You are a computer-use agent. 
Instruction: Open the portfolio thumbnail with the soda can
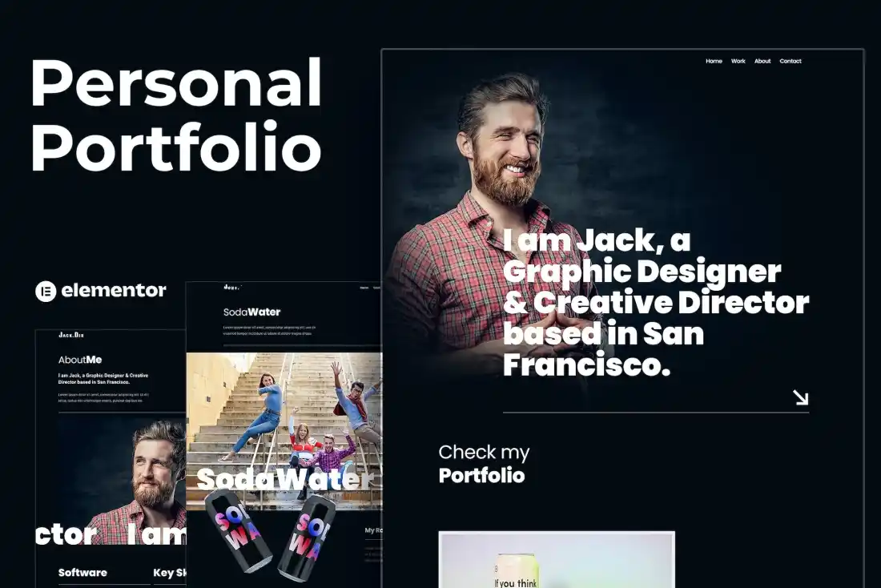(556, 559)
